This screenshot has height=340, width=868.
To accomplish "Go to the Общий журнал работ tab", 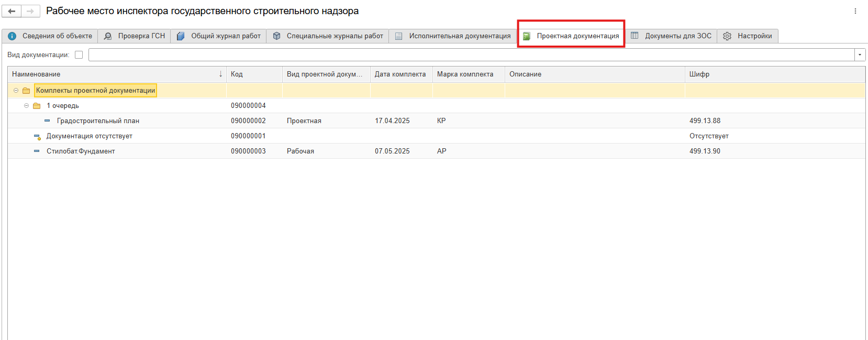I will click(x=219, y=36).
